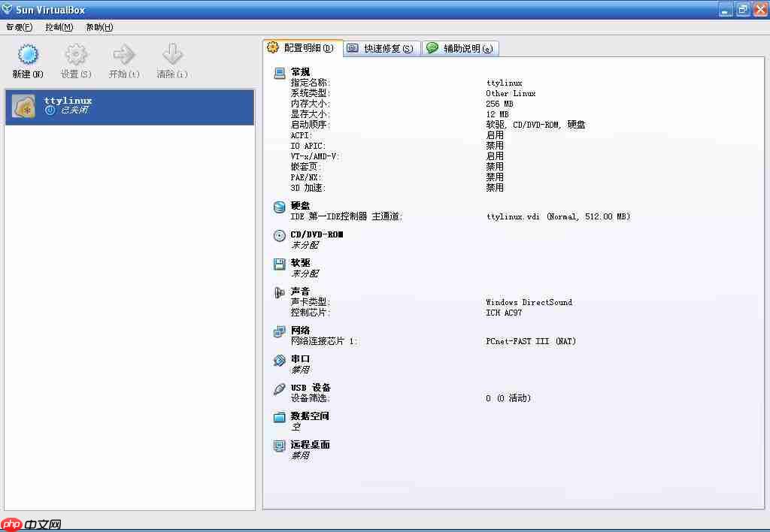This screenshot has width=770, height=532.
Task: Click the 网络 (Network) section icon
Action: coord(279,331)
